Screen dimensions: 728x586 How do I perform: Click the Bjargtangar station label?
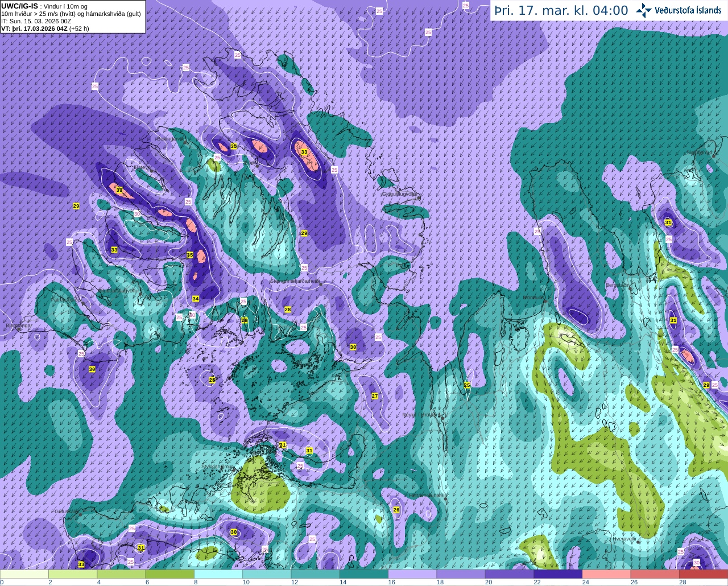coord(19,325)
